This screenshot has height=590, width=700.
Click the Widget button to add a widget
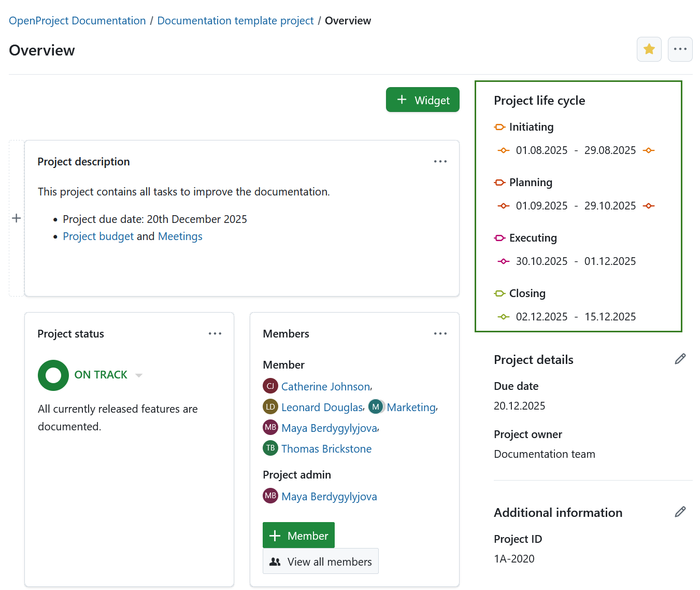(422, 100)
